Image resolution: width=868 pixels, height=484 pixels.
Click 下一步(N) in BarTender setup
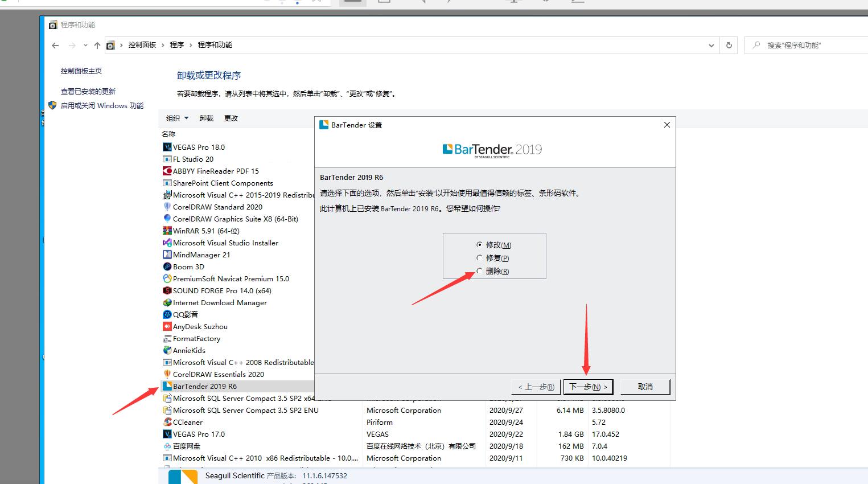click(589, 387)
